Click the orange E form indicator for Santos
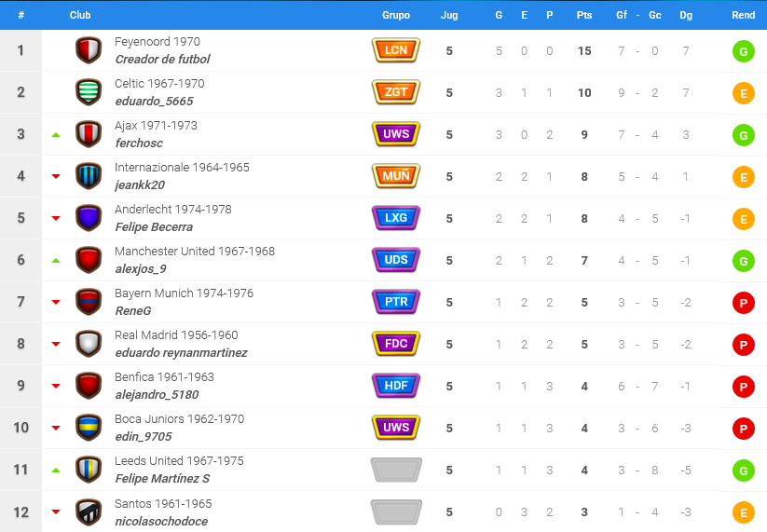Image resolution: width=767 pixels, height=532 pixels. 743,513
